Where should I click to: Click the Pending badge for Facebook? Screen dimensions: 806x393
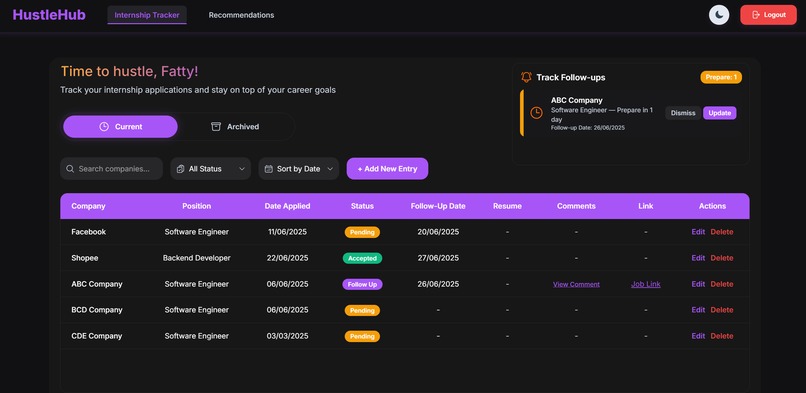pyautogui.click(x=362, y=232)
